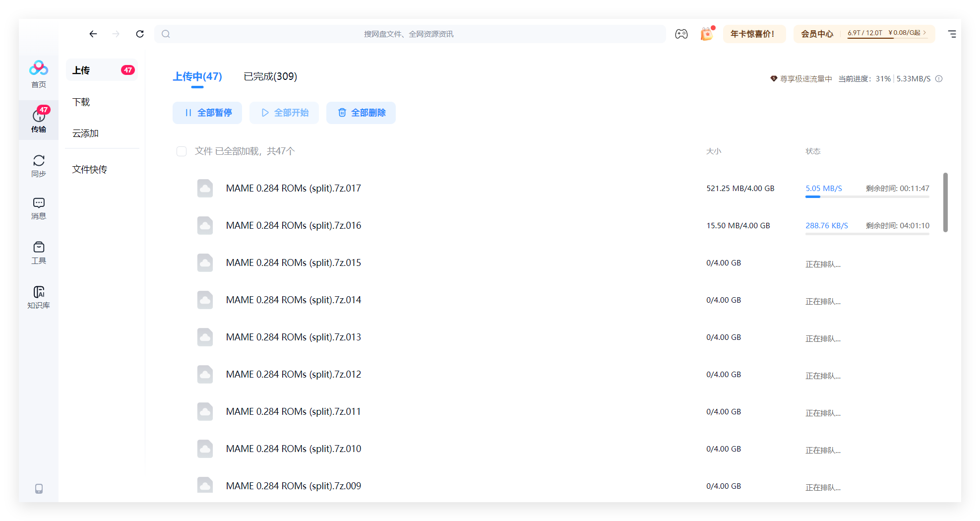Click the search input field
The height and width of the screenshot is (521, 980).
pos(409,34)
